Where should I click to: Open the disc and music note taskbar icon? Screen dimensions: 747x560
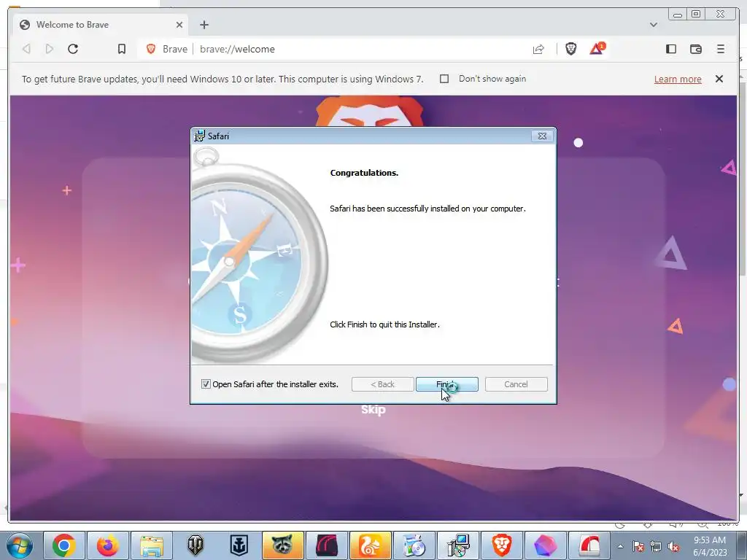coord(414,545)
